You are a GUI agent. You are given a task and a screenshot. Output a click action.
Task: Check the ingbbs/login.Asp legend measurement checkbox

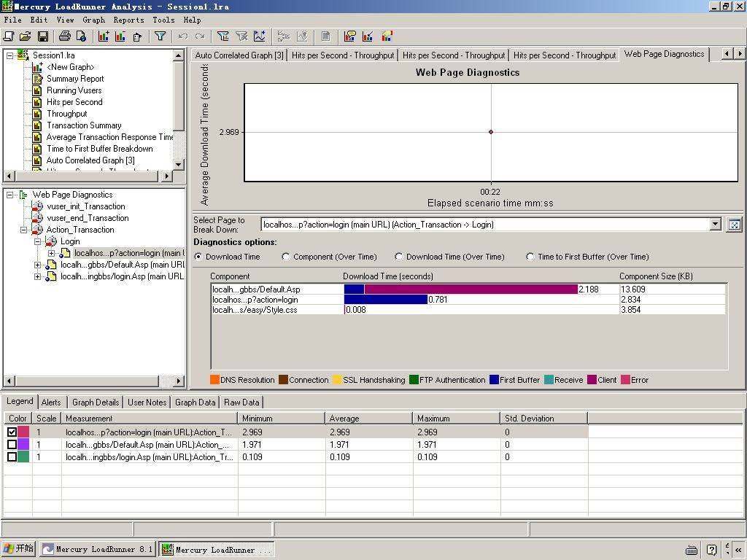[12, 456]
